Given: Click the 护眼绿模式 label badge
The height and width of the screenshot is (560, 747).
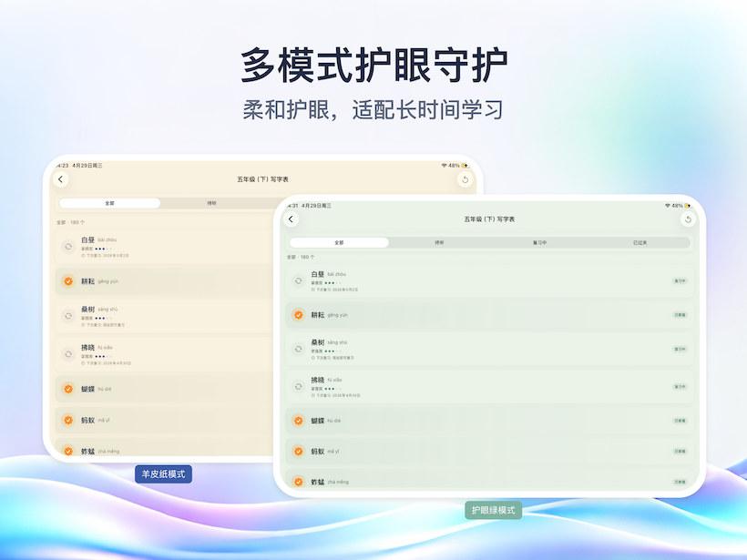Looking at the screenshot, I should pyautogui.click(x=493, y=510).
